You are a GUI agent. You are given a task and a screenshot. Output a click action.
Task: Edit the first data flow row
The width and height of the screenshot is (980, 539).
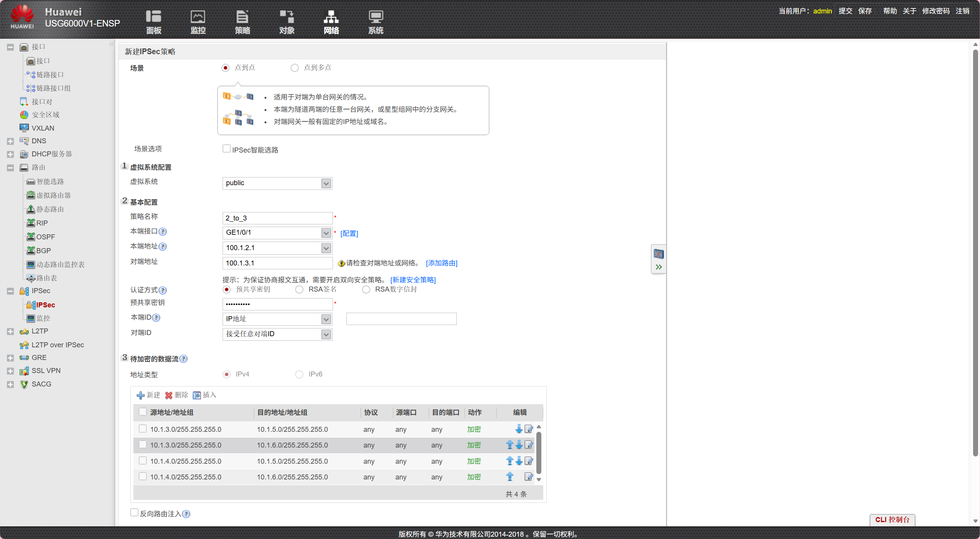pos(529,429)
